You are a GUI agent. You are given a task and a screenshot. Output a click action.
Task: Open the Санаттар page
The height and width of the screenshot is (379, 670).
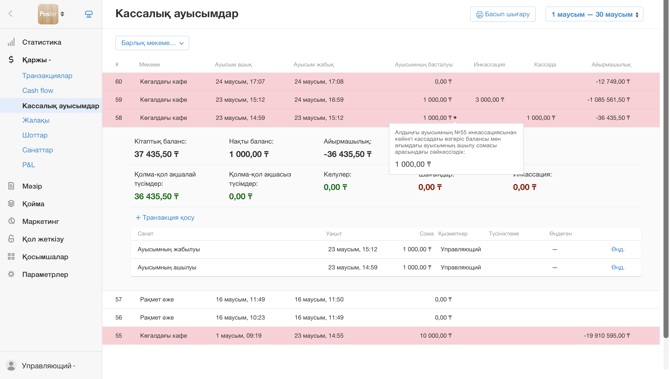(38, 150)
